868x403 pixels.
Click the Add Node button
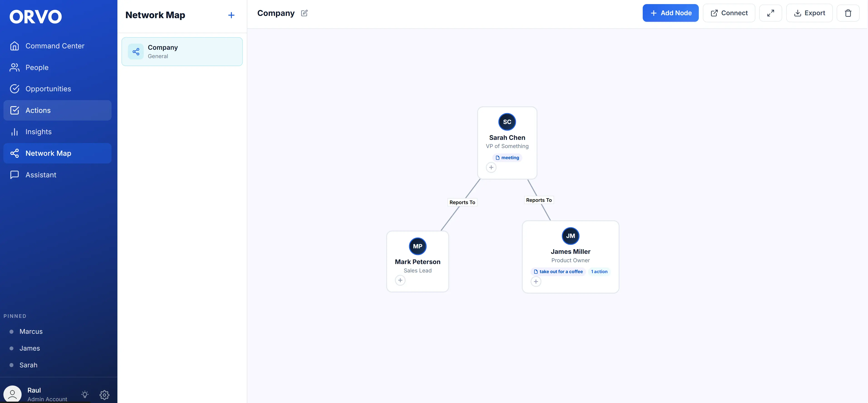pyautogui.click(x=671, y=13)
